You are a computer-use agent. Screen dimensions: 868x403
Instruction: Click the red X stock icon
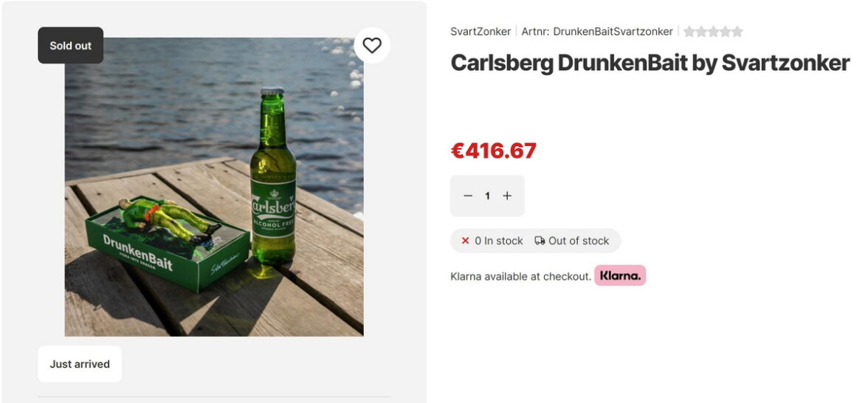[x=465, y=241]
